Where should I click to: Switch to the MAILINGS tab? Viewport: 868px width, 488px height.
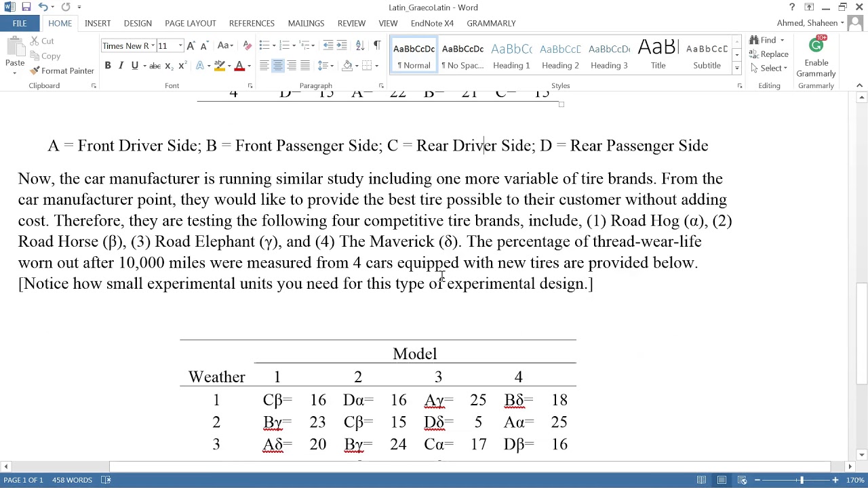pos(306,23)
